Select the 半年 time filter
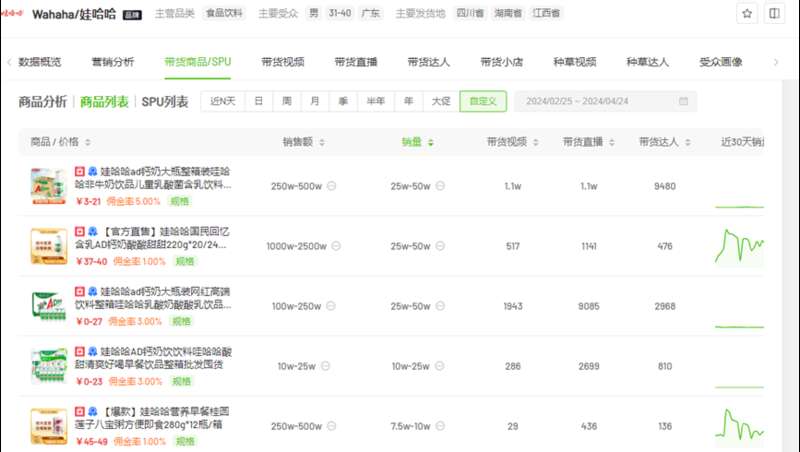 [376, 101]
